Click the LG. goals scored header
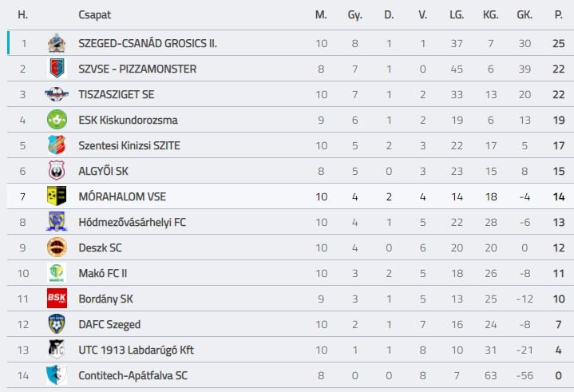The image size is (574, 392). point(457,14)
